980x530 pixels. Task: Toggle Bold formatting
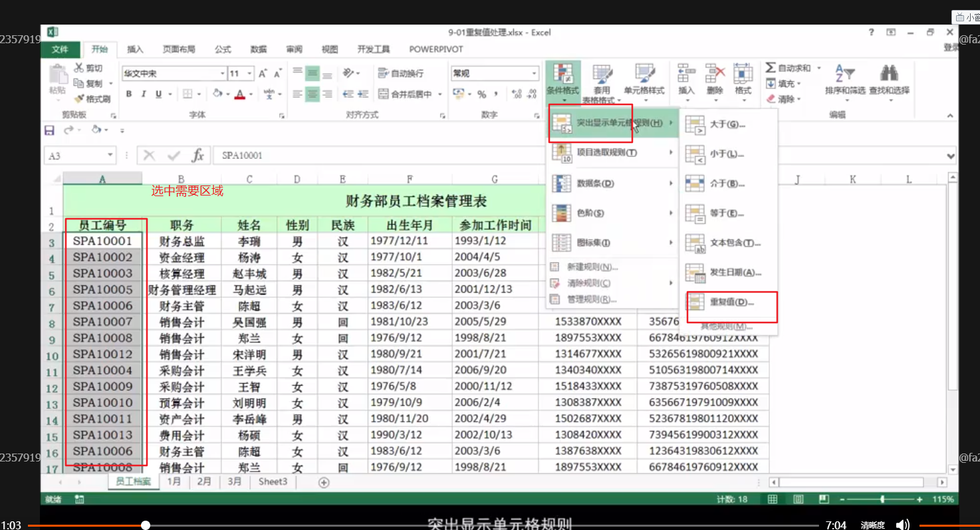129,94
